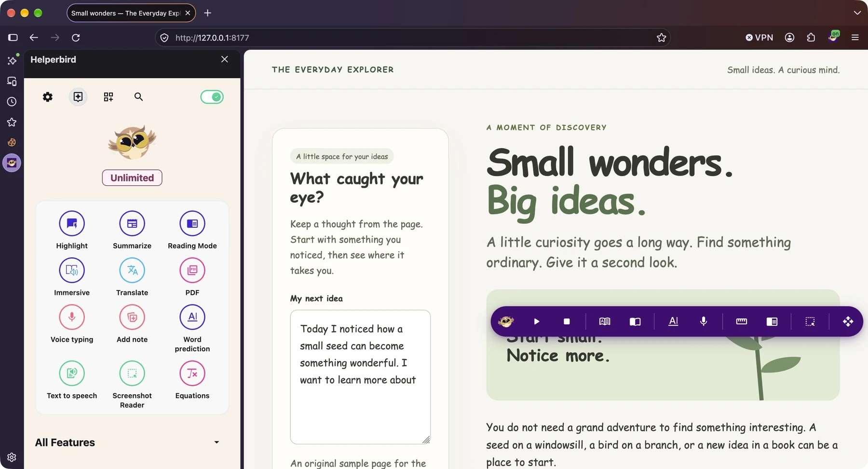Image resolution: width=868 pixels, height=469 pixels.
Task: Select the Translate feature
Action: tap(132, 270)
